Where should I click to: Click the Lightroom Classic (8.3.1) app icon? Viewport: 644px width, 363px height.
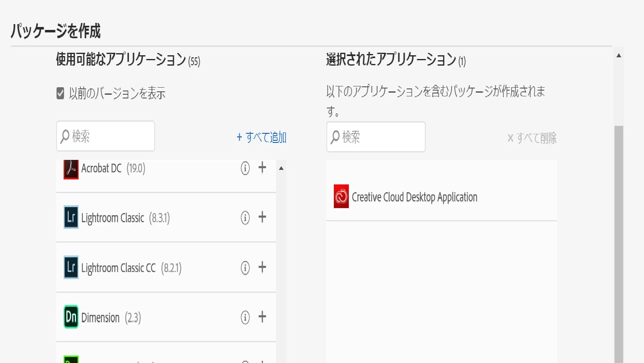coord(71,217)
